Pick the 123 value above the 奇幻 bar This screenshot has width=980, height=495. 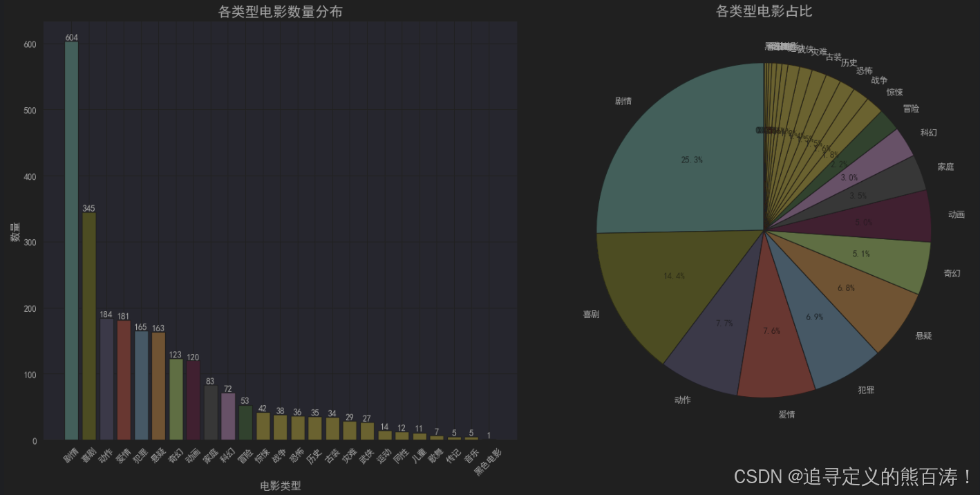click(x=176, y=355)
